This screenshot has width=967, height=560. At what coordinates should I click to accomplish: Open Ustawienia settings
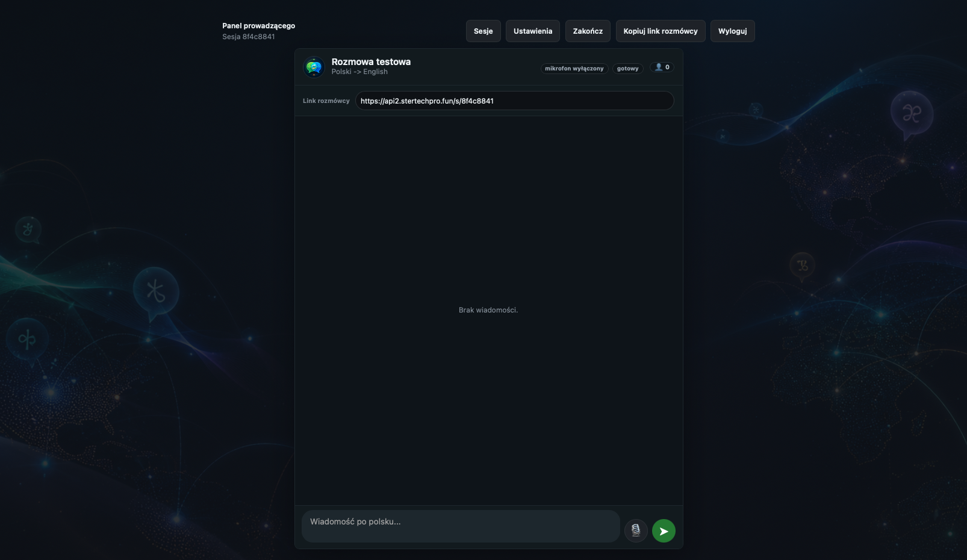tap(533, 31)
